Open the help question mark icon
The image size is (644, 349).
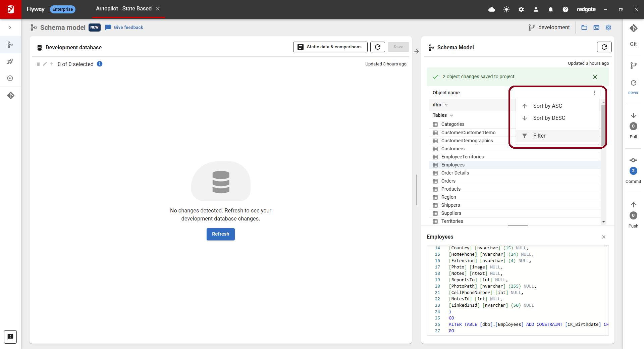pos(566,9)
